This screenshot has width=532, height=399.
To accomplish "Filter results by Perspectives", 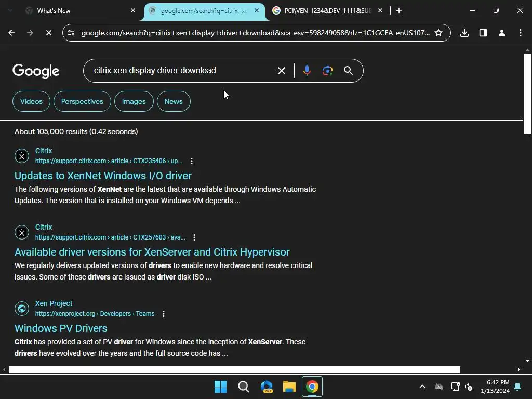I will click(82, 101).
